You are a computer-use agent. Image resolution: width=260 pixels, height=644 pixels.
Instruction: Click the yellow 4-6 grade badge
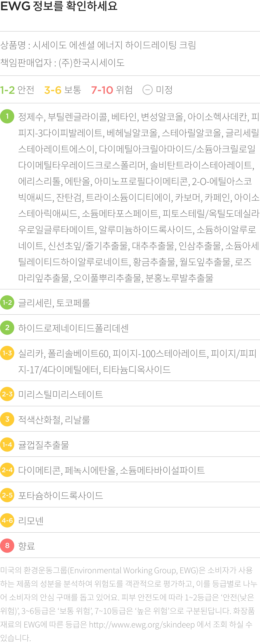point(7,520)
